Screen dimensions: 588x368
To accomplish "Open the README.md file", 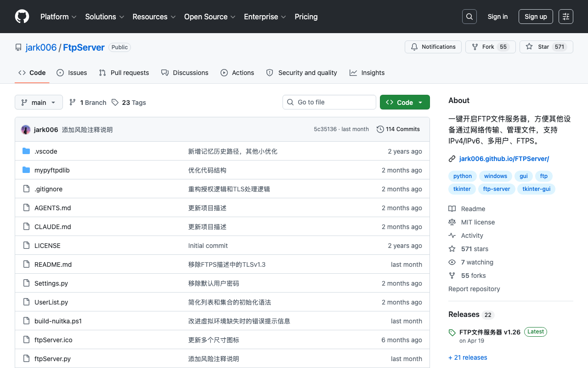I will pos(53,264).
